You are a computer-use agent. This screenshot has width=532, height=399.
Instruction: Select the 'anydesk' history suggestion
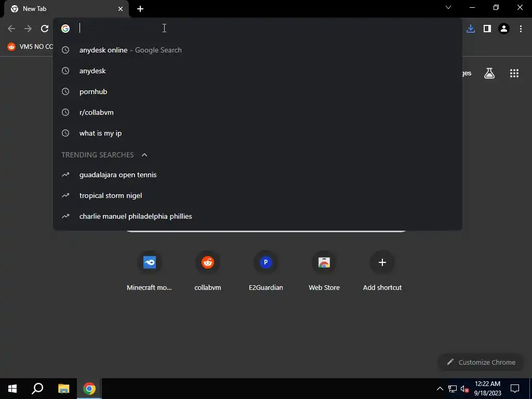pyautogui.click(x=258, y=71)
